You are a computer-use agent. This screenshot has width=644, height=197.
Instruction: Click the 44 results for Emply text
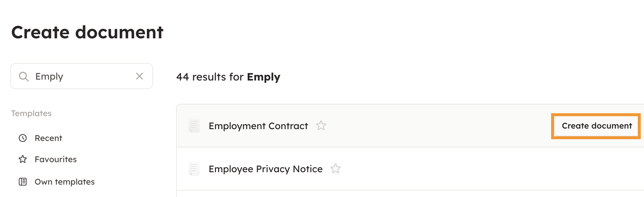click(x=228, y=77)
